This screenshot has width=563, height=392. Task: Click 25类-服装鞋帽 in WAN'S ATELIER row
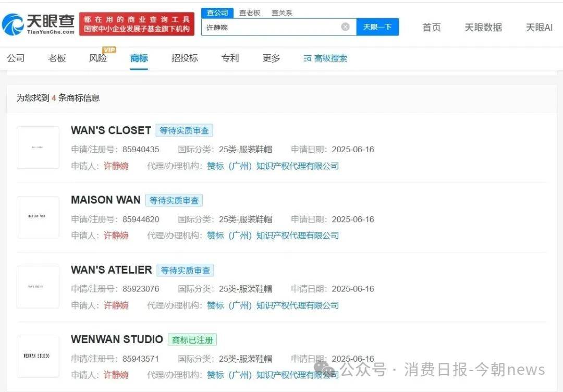(246, 289)
